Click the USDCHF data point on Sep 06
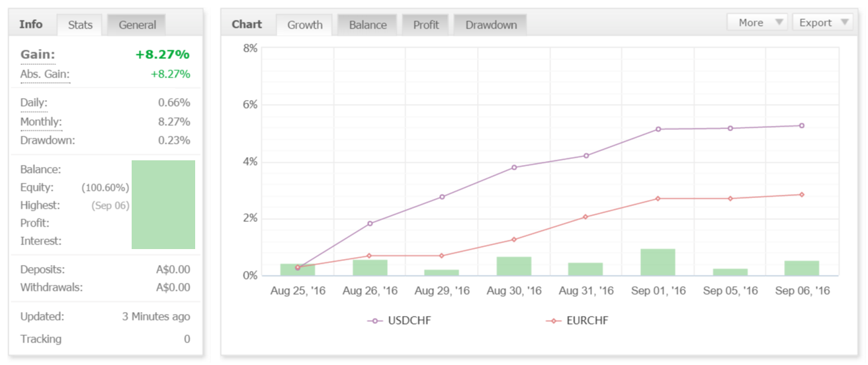 coord(802,125)
